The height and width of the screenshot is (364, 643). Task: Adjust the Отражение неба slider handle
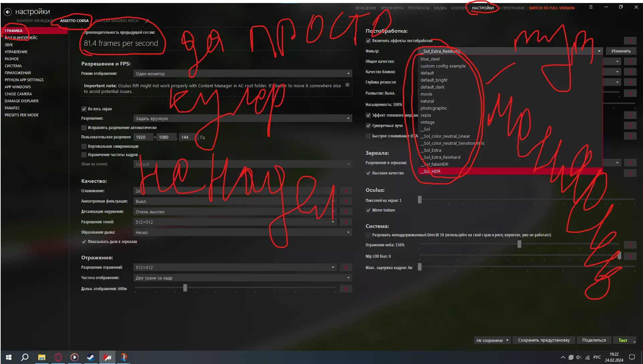[x=519, y=244]
